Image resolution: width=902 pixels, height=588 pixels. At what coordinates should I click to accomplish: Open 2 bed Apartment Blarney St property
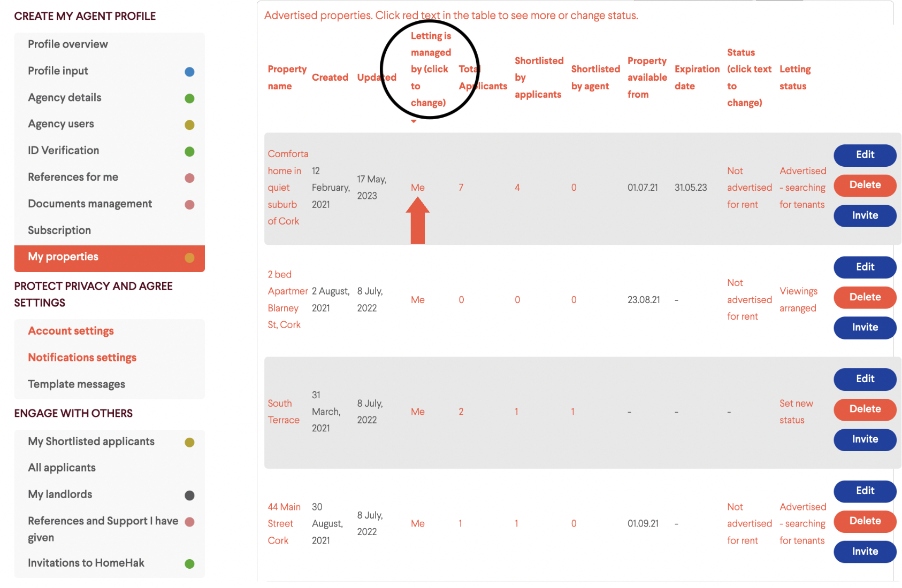point(288,300)
